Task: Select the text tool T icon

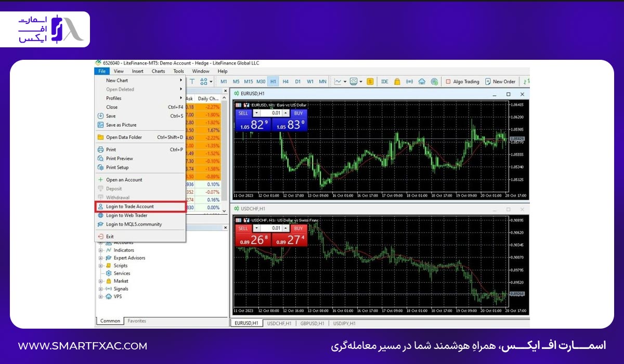Action: pos(192,82)
